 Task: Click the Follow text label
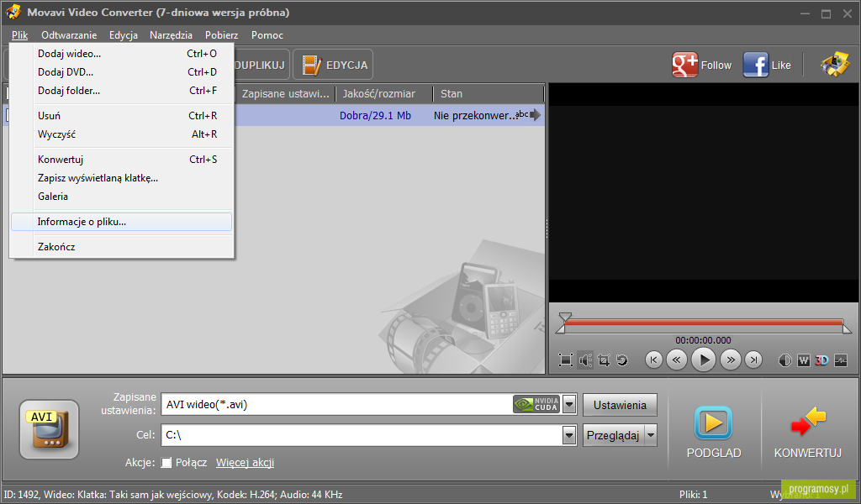[716, 66]
